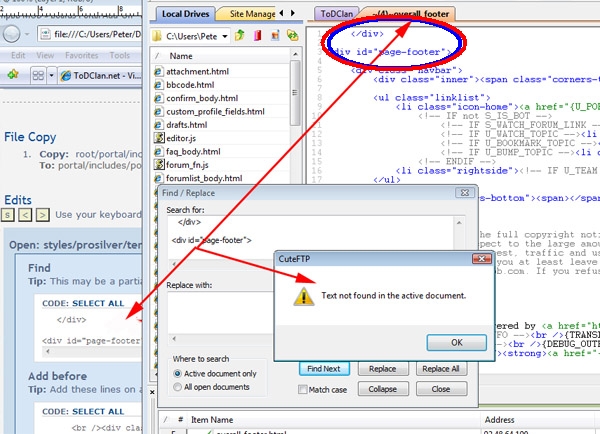The image size is (600, 434).
Task: Open the local path dropdown C:\Users\Pete
Action: point(189,36)
